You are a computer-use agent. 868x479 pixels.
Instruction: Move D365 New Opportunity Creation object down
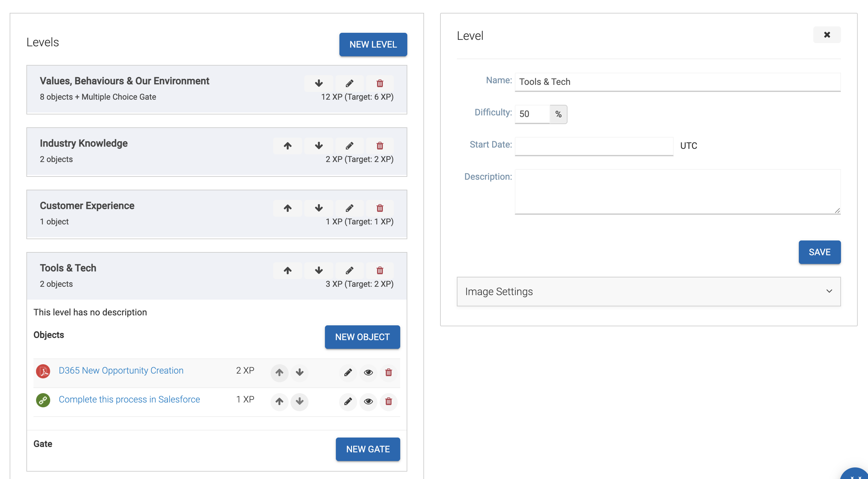(x=300, y=372)
